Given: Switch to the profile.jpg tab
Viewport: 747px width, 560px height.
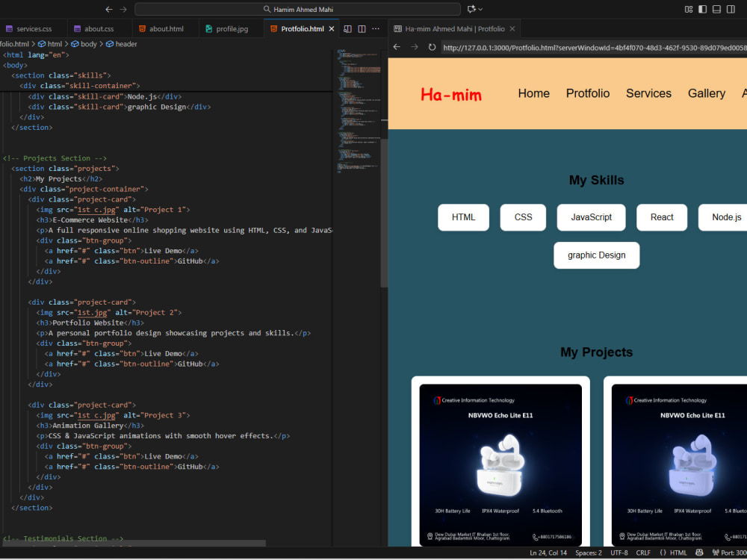Looking at the screenshot, I should click(232, 28).
